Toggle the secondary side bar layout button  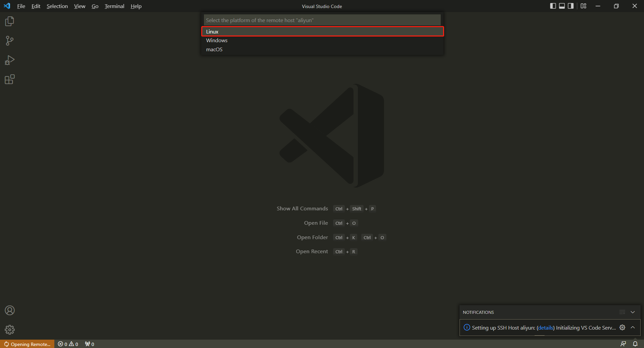[571, 6]
